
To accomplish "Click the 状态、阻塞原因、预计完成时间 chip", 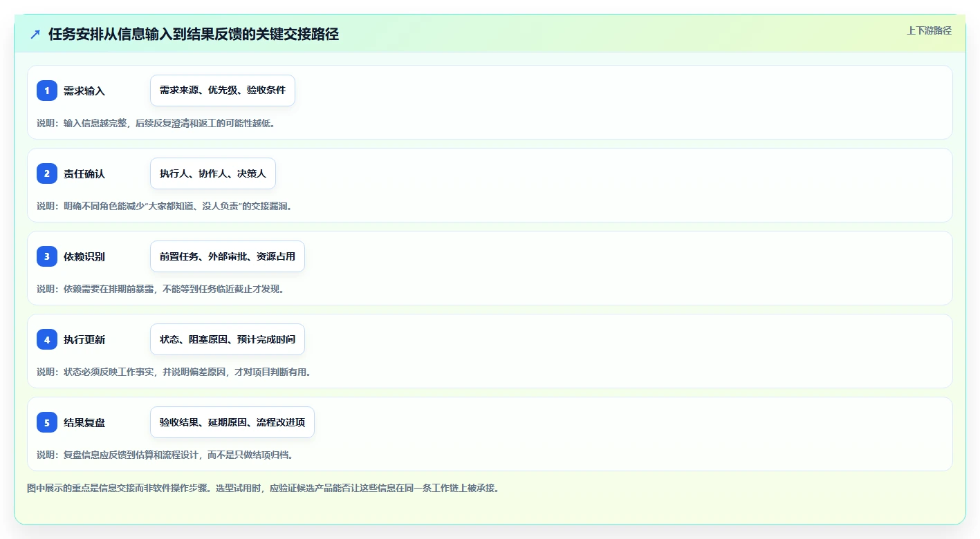I will click(228, 339).
